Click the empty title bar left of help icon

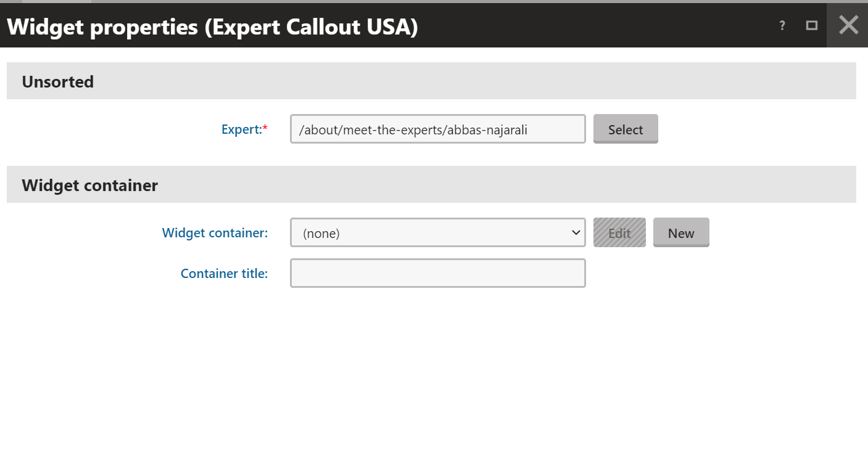pos(592,26)
